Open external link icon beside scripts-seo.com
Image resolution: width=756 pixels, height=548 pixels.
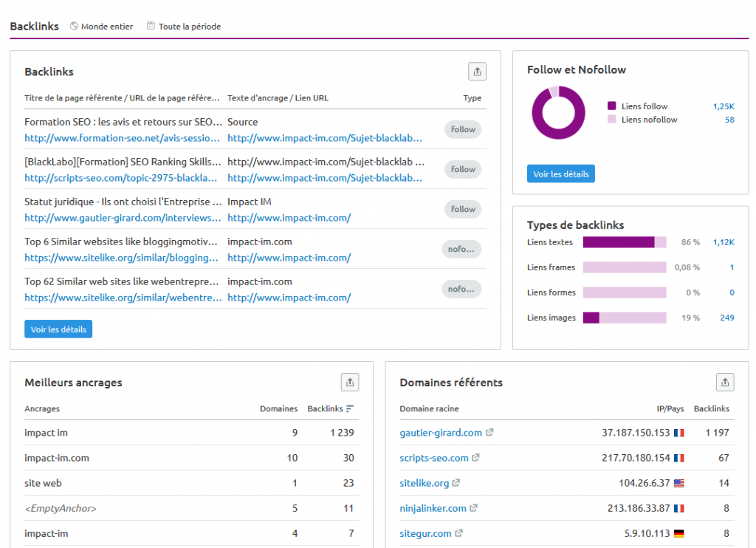click(x=475, y=458)
